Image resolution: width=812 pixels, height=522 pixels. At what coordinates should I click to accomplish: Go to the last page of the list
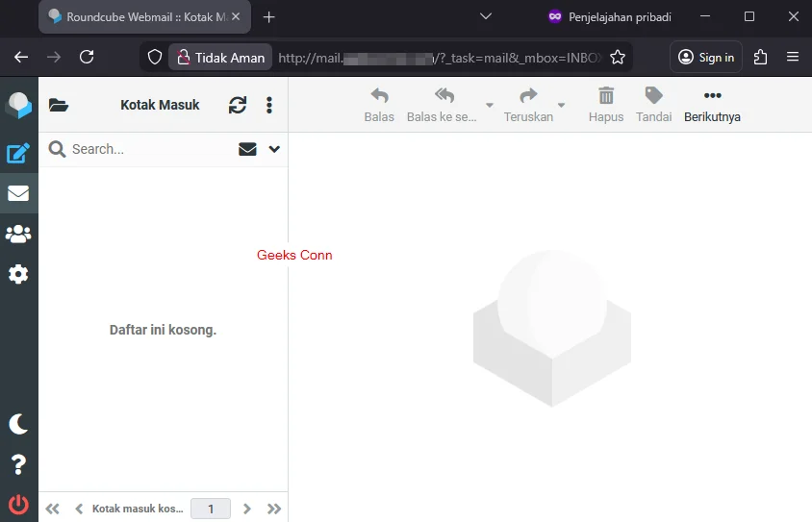click(274, 509)
